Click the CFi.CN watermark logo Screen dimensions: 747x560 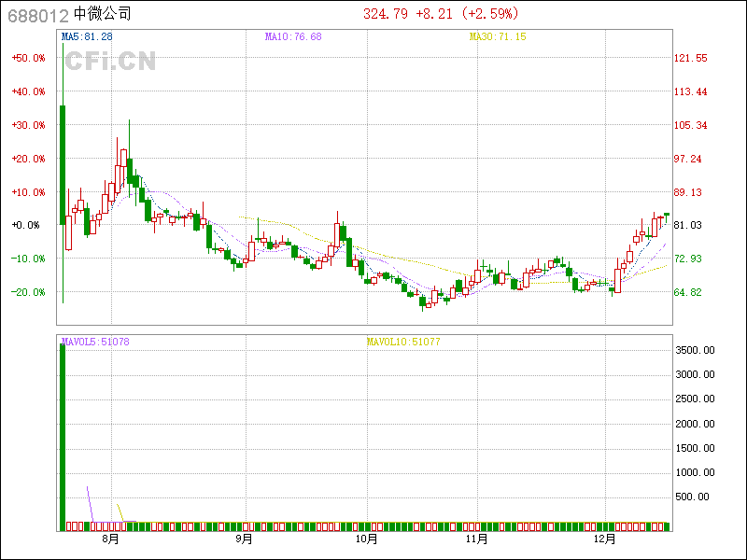(110, 62)
